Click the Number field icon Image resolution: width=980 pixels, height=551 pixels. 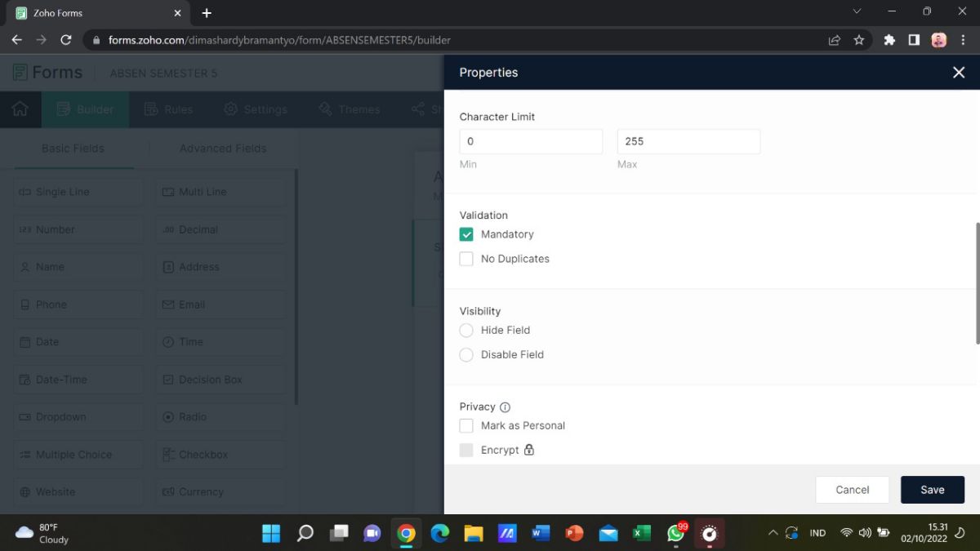25,229
